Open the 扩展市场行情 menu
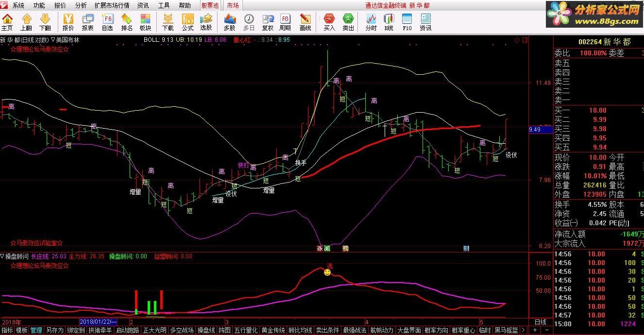Image resolution: width=644 pixels, height=335 pixels. point(112,6)
